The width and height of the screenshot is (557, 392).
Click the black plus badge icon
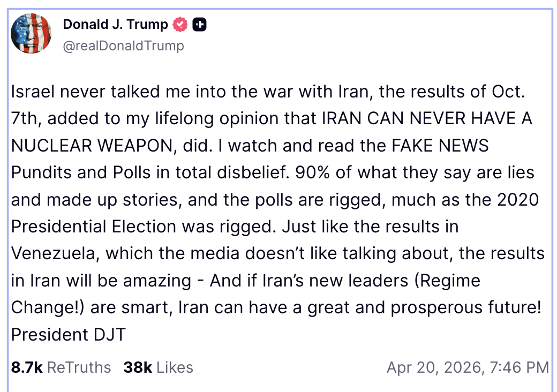pyautogui.click(x=199, y=25)
